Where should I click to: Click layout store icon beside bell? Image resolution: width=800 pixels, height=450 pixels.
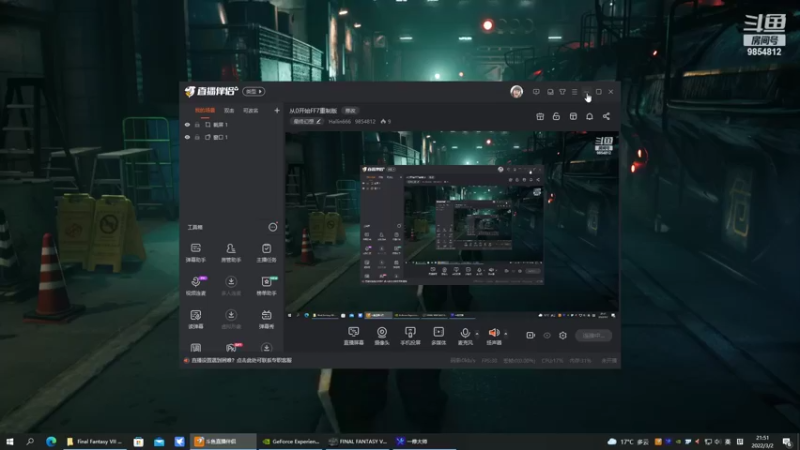tap(573, 116)
